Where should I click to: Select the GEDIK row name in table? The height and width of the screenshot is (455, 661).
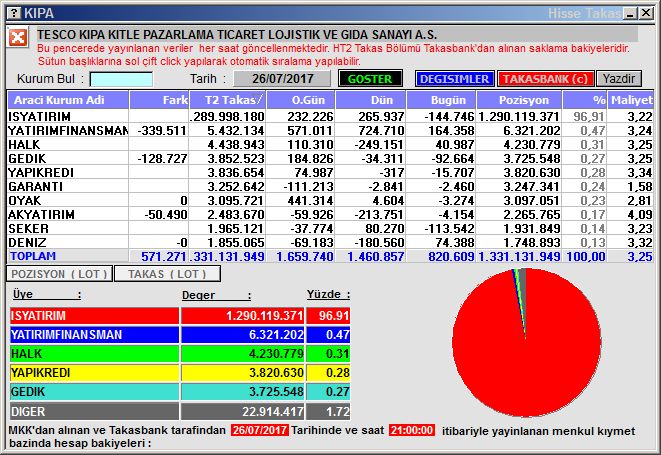point(27,159)
